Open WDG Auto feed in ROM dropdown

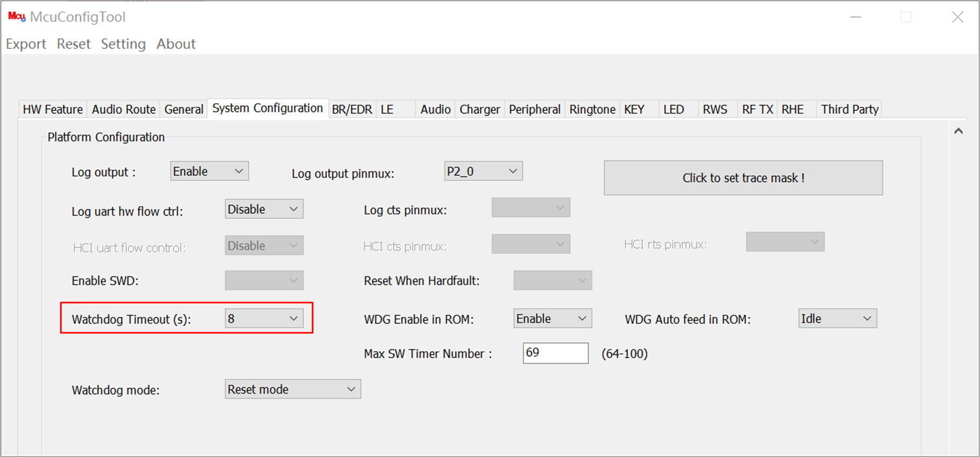click(x=837, y=319)
